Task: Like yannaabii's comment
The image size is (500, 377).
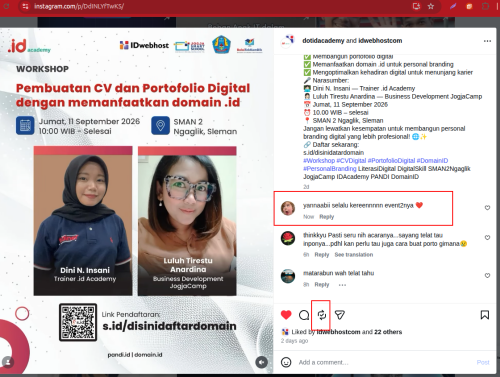Action: click(x=487, y=208)
